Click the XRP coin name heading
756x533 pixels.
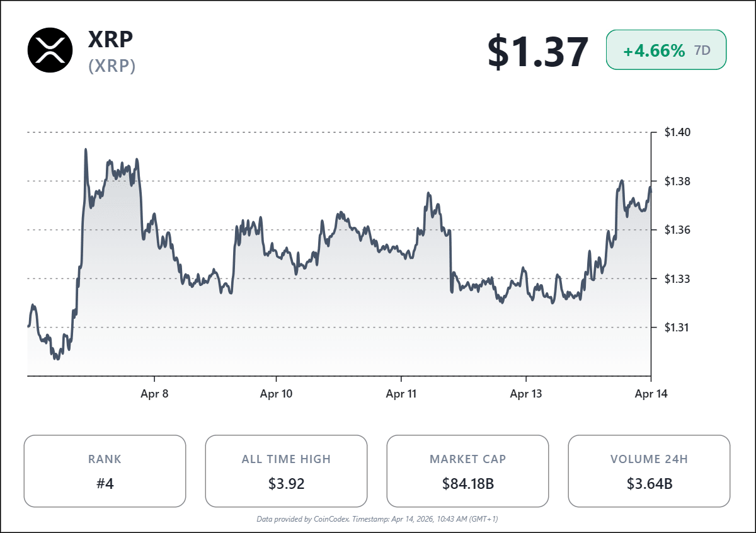pos(111,39)
